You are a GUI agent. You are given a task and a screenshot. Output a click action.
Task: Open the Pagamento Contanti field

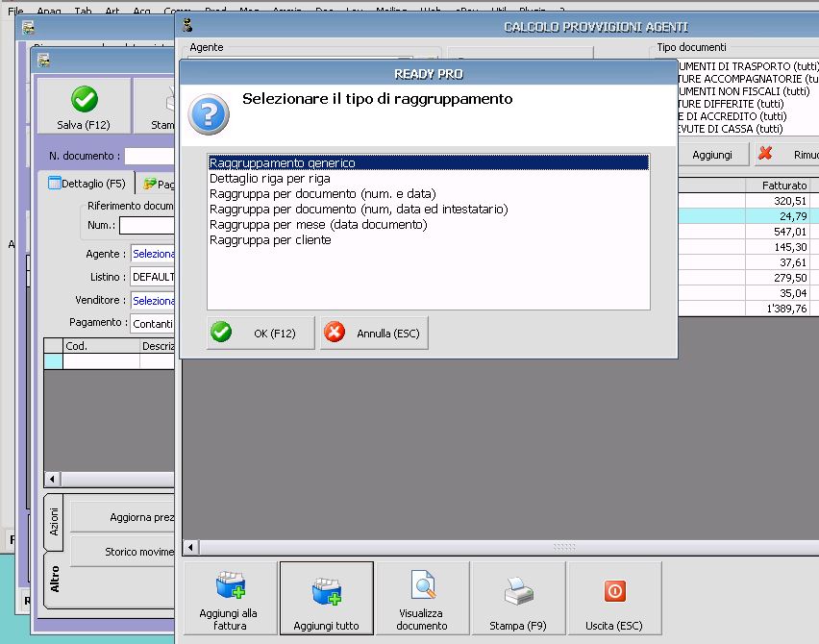(x=153, y=323)
